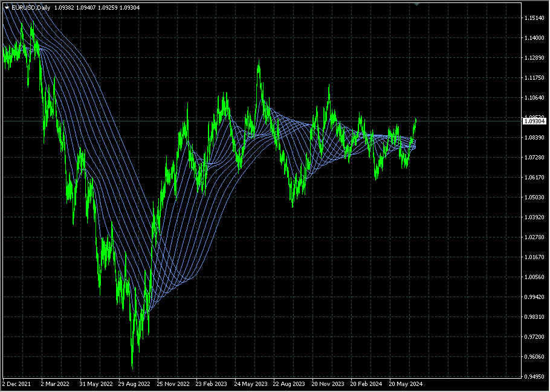Click the 1.02780 price axis label
550x392 pixels.
[534, 237]
